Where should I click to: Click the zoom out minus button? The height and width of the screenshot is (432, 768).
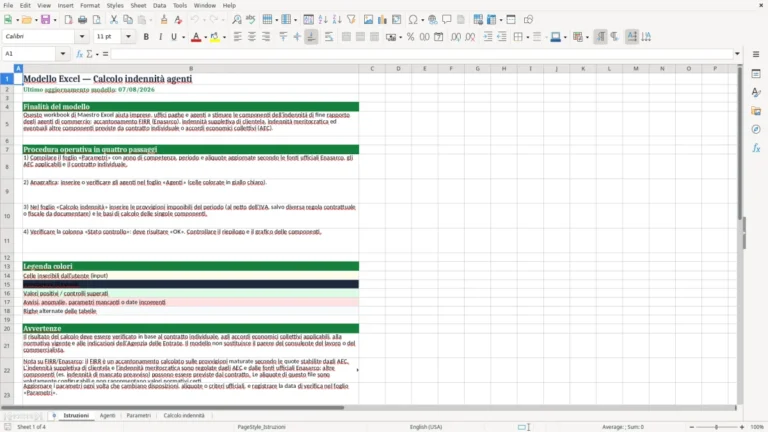pos(692,427)
